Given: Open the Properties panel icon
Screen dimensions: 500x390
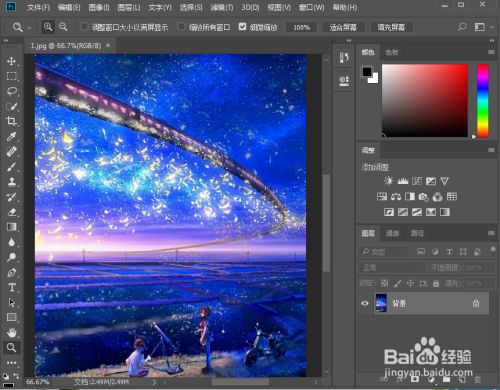Looking at the screenshot, I should point(344,80).
